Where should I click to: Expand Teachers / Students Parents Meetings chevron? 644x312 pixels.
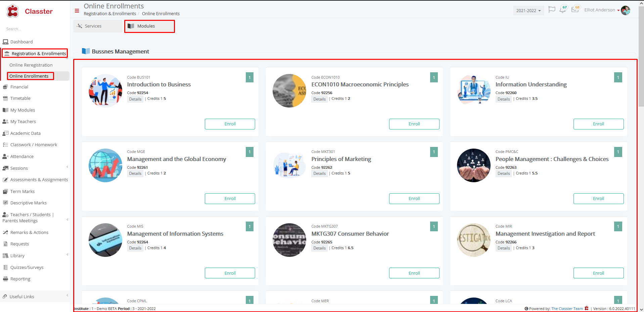point(67,220)
